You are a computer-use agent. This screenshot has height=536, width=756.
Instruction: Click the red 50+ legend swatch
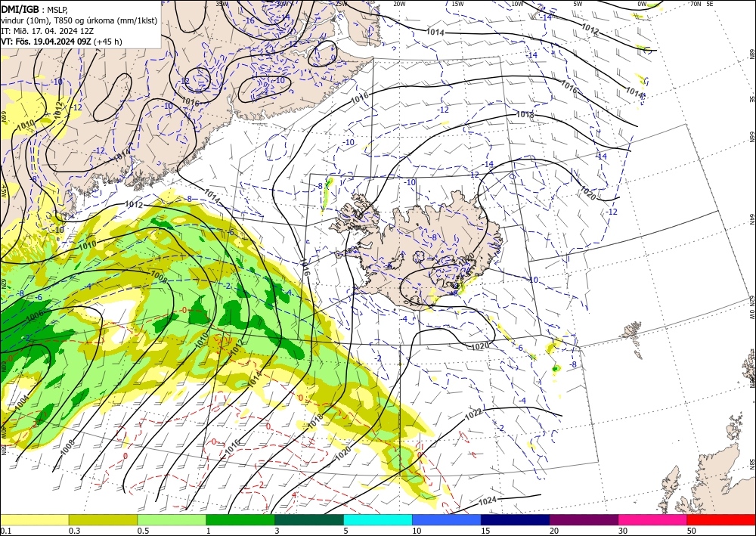point(721,519)
